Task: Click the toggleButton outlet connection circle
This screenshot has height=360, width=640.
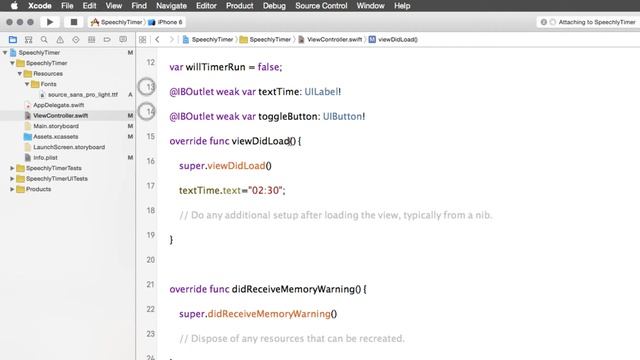Action: point(147,111)
